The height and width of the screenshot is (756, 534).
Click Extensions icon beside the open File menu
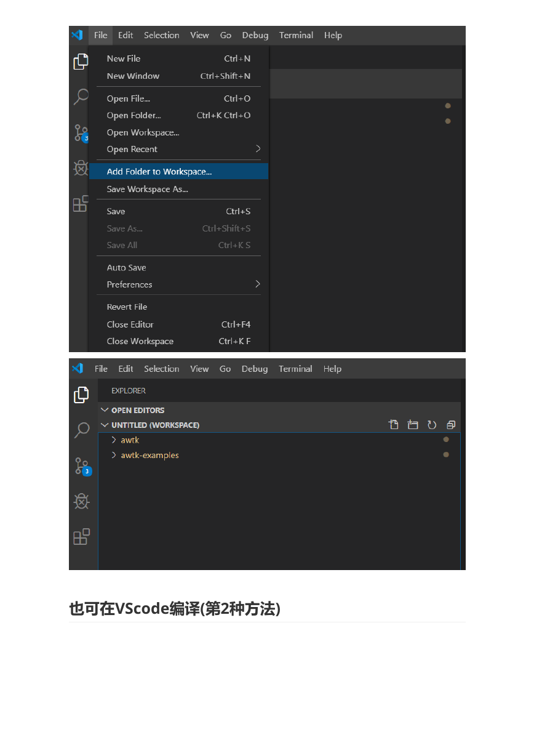pos(81,204)
